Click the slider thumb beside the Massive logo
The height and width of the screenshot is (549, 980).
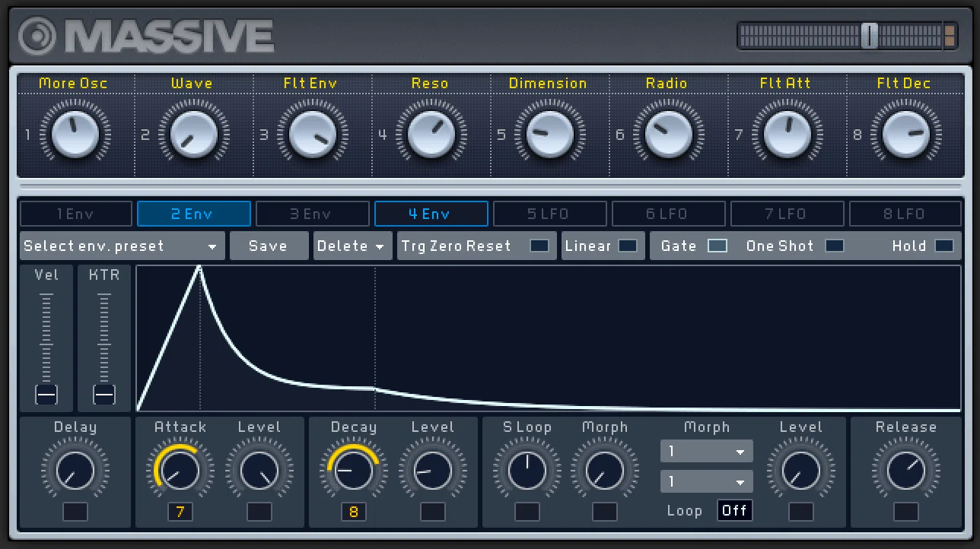pyautogui.click(x=870, y=35)
